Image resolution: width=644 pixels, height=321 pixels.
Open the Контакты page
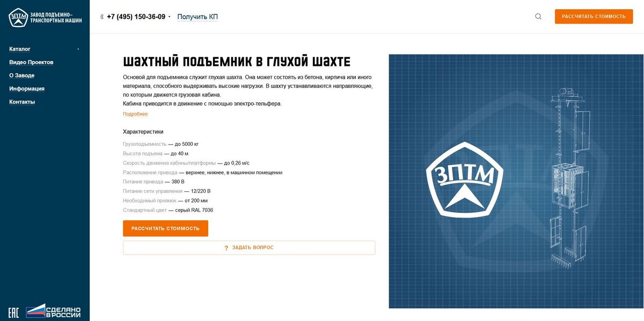(x=22, y=102)
